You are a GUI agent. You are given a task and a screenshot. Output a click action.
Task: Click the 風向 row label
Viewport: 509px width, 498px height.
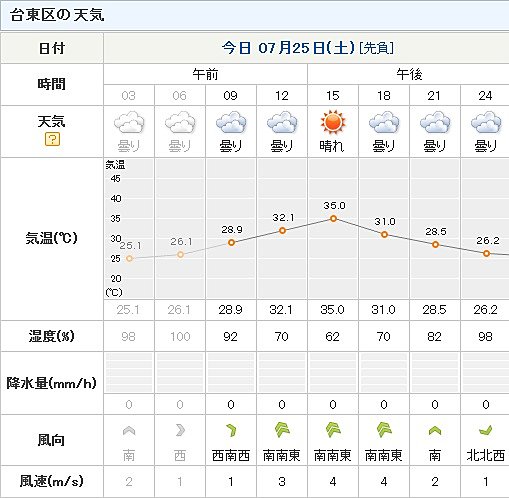point(51,440)
